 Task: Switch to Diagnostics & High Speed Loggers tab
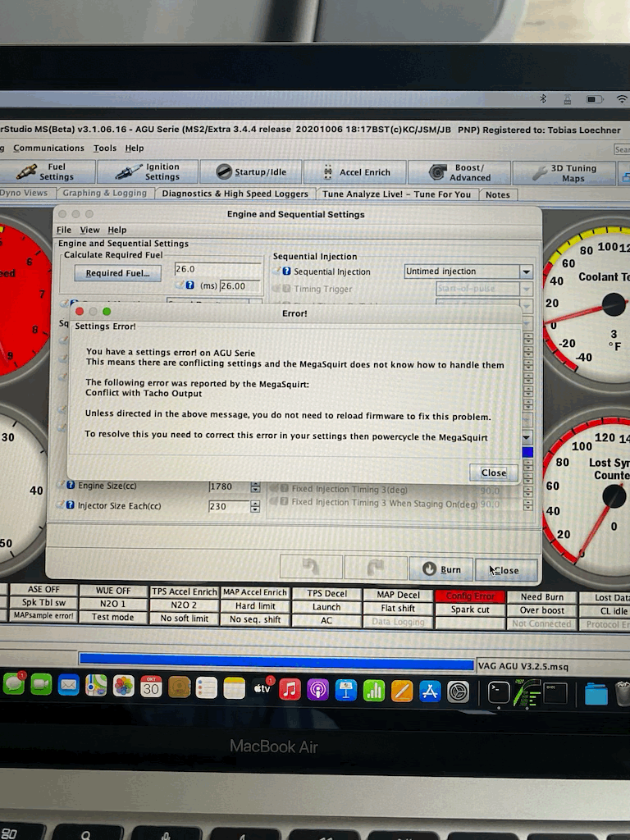click(235, 194)
